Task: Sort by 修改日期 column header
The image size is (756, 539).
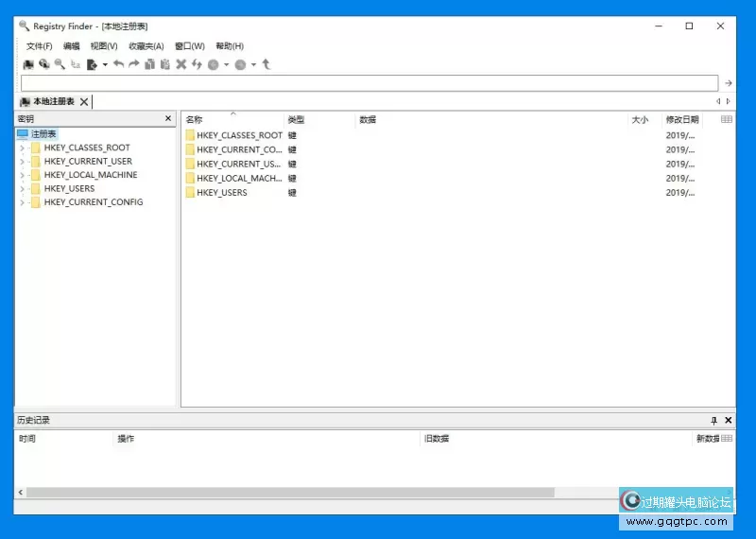Action: 682,119
